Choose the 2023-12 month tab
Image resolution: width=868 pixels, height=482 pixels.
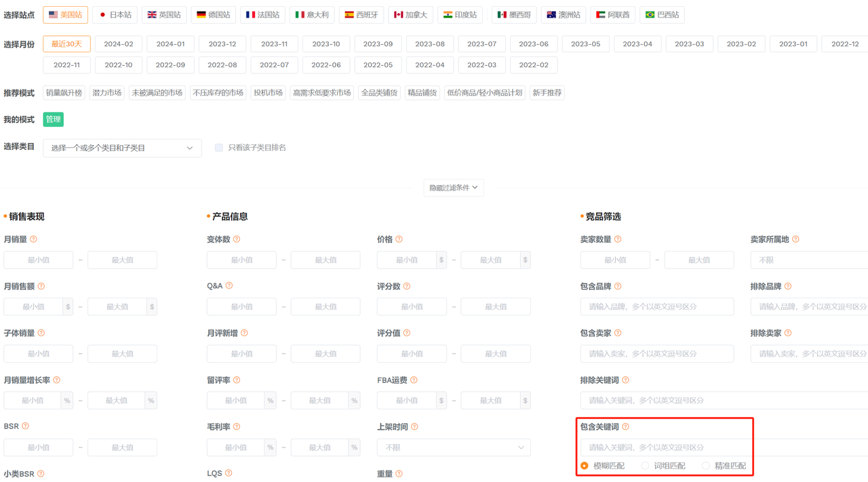(x=222, y=44)
